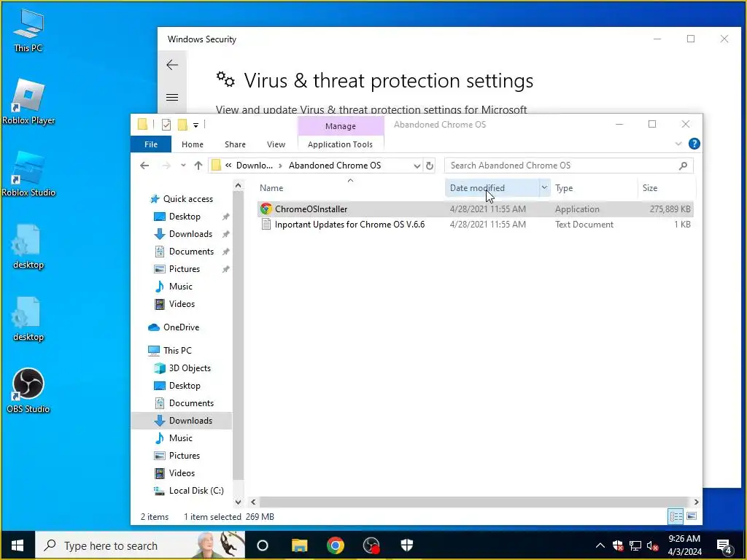Click the Type here to search box

(140, 545)
